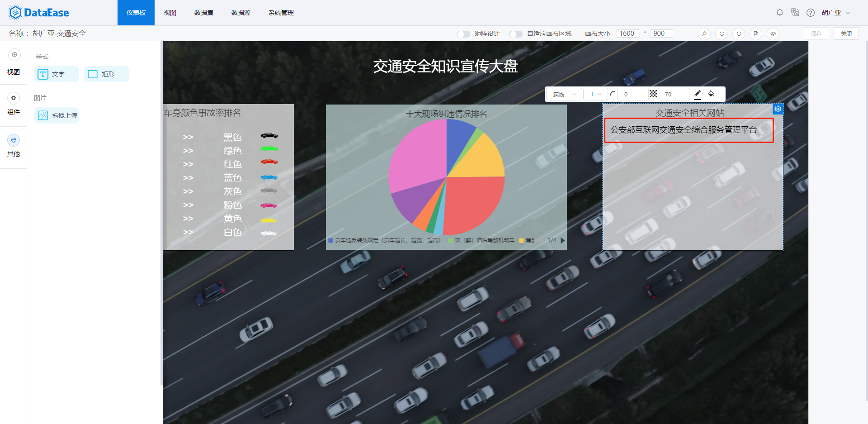Viewport: 868px width, 424px height.
Task: Open the 视图 side panel icon
Action: tap(14, 55)
